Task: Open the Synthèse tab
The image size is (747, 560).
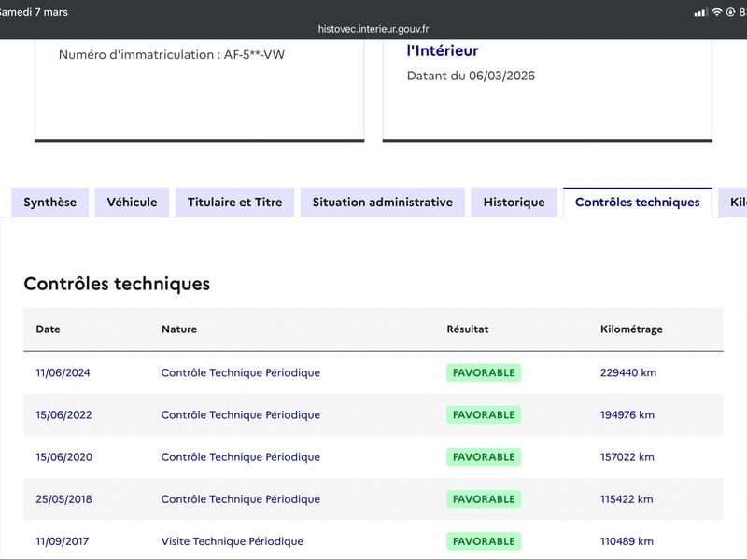Action: [50, 203]
